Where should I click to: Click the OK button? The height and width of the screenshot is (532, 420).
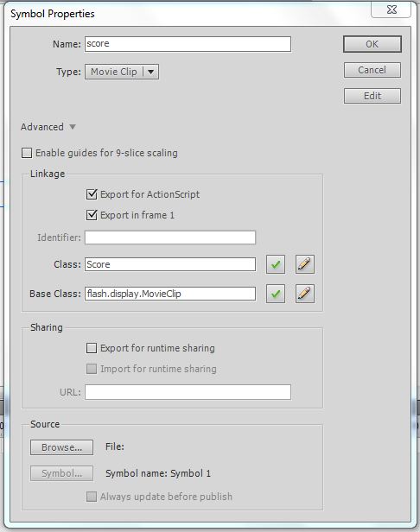point(372,44)
